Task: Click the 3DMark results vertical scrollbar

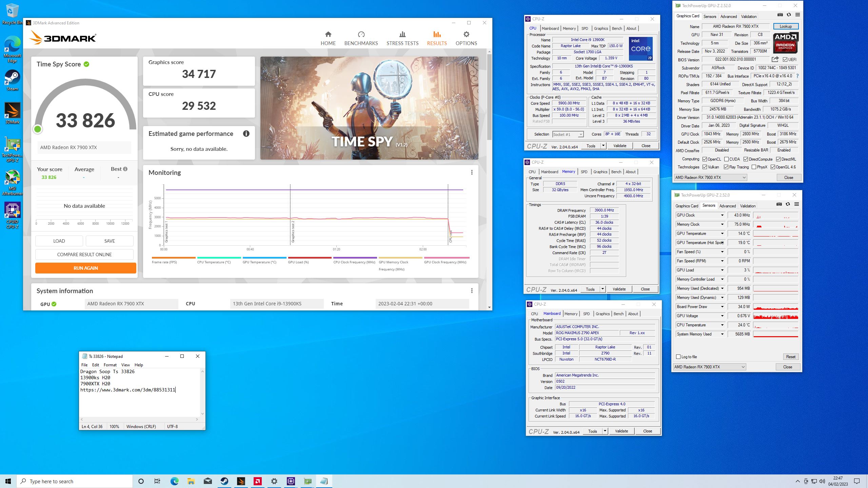Action: pos(489,97)
